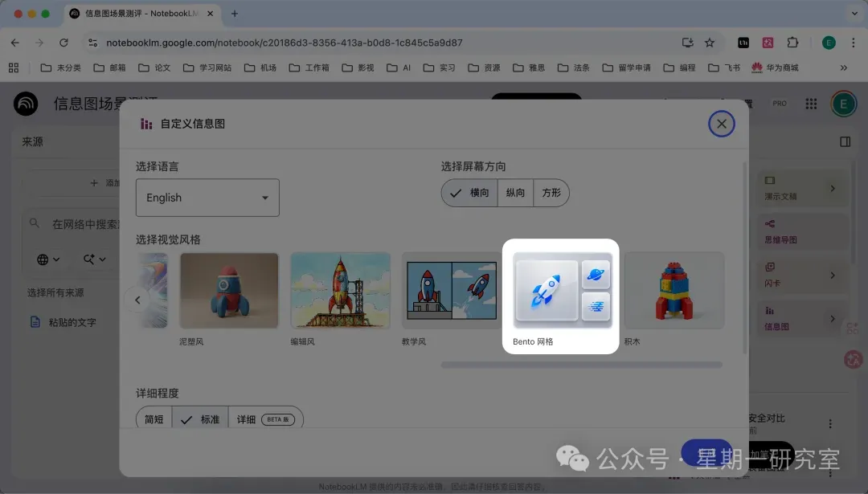Select 纵向 screen orientation

(515, 193)
